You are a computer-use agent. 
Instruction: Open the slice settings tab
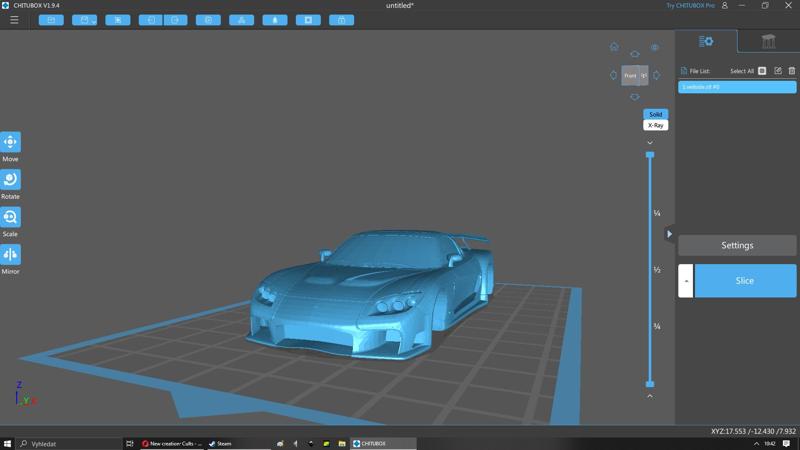coord(706,41)
